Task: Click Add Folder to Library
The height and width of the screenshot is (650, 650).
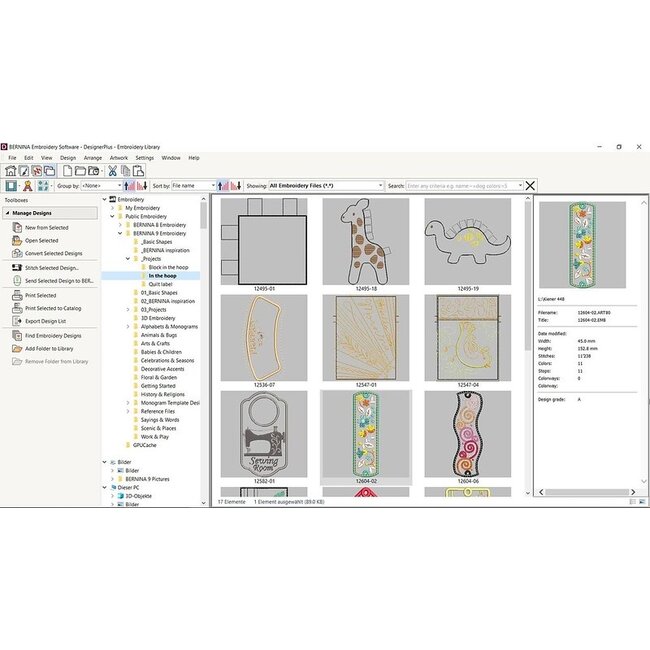Action: click(49, 349)
